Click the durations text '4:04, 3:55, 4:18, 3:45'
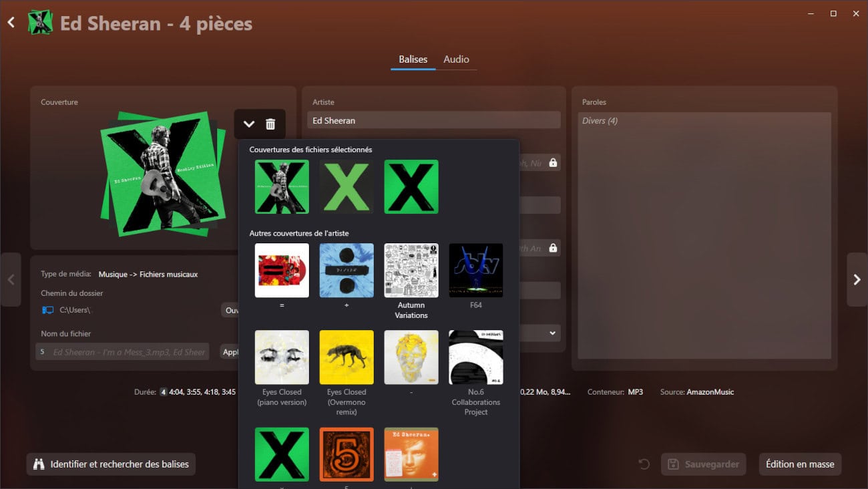Image resolution: width=868 pixels, height=489 pixels. coord(202,392)
